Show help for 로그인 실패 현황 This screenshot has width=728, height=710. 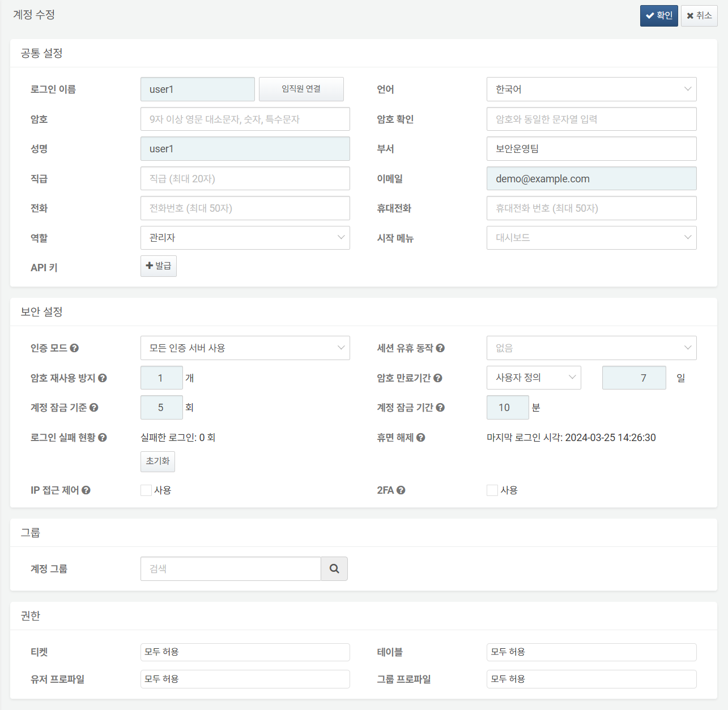tap(103, 438)
